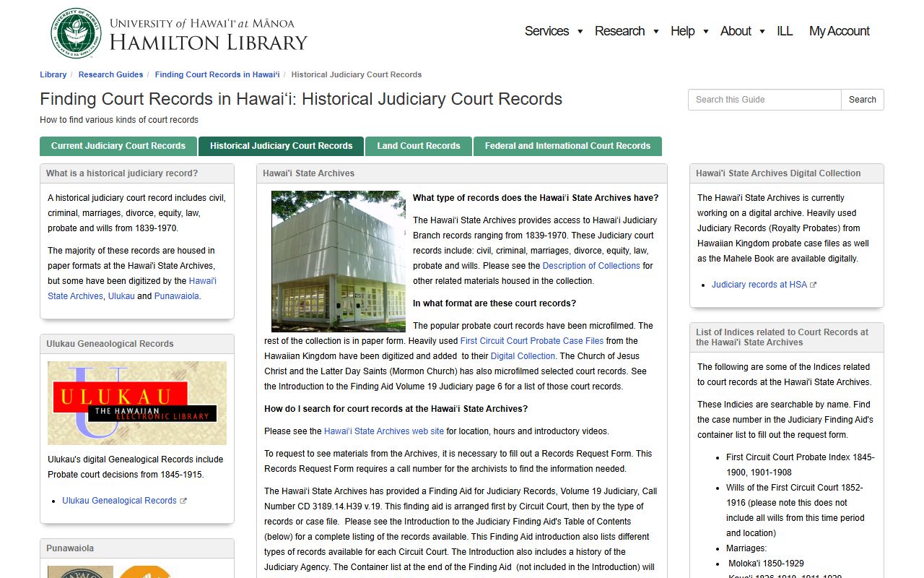924x578 pixels.
Task: Click the Search button beside the guide search
Action: (863, 100)
